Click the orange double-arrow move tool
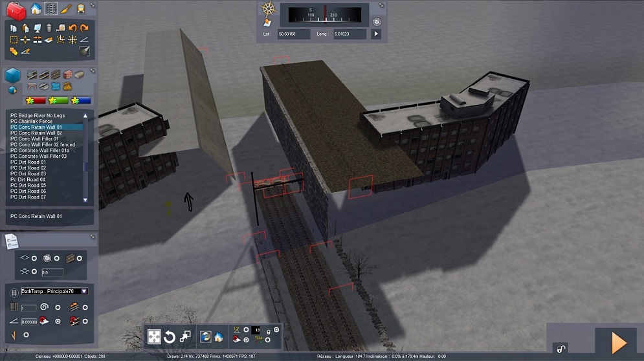Viewport: 644px width, 361px height. click(x=14, y=51)
